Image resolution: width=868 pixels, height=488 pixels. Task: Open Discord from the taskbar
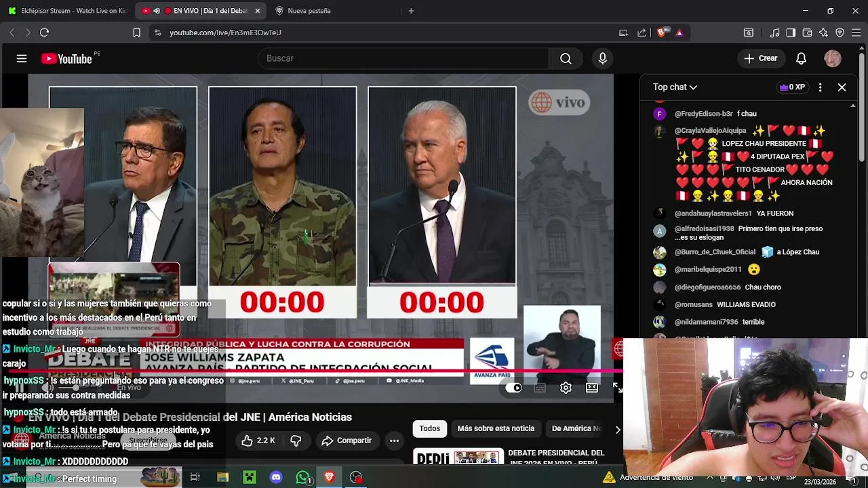click(x=276, y=477)
